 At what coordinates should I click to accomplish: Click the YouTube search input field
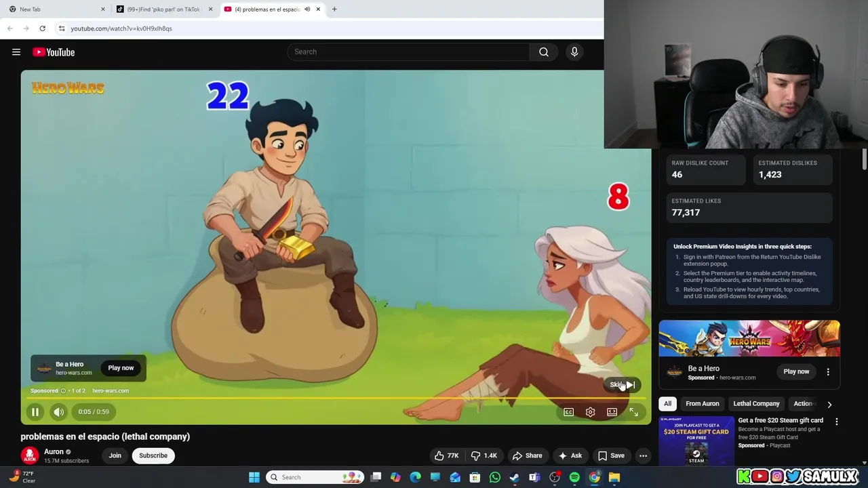(x=408, y=52)
